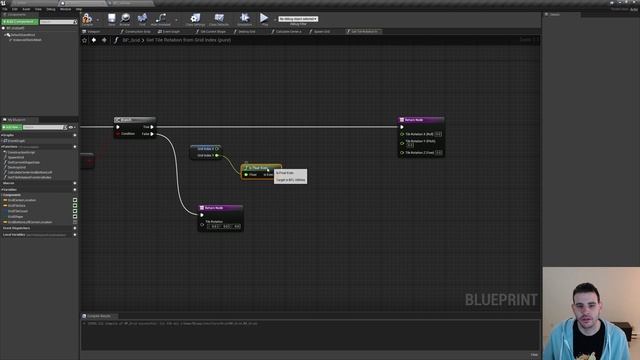
Task: Open Class Defaults from the toolbar
Action: 219,19
